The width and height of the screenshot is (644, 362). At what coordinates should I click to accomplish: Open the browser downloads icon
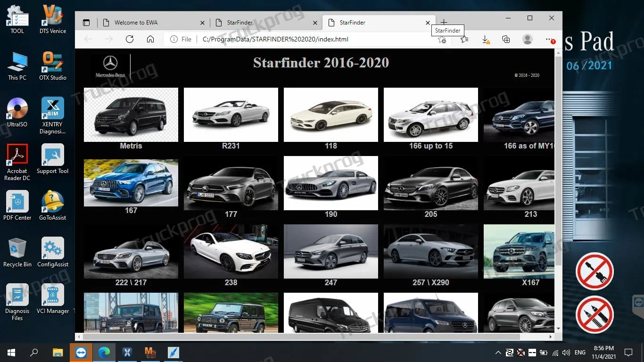(x=486, y=40)
